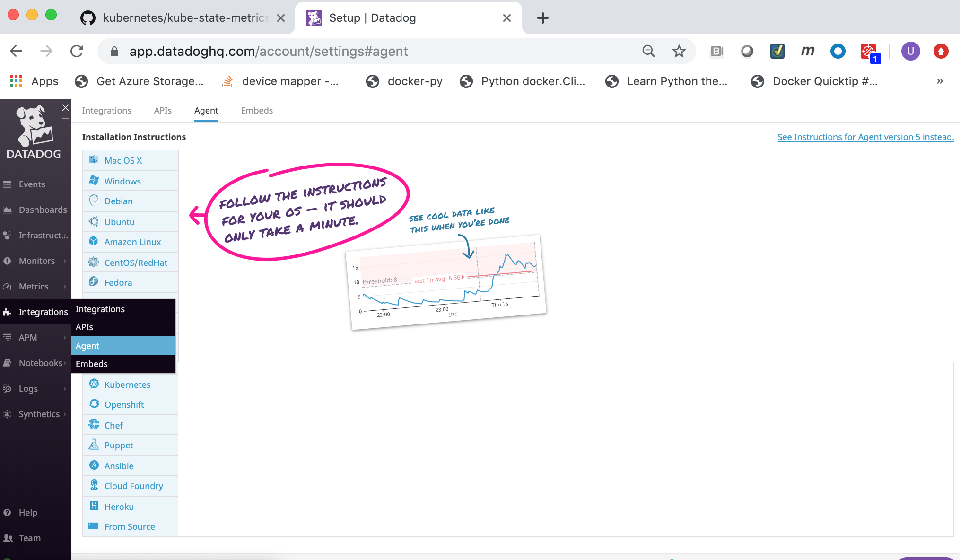Click the Cloud Foundry icon

click(x=94, y=485)
